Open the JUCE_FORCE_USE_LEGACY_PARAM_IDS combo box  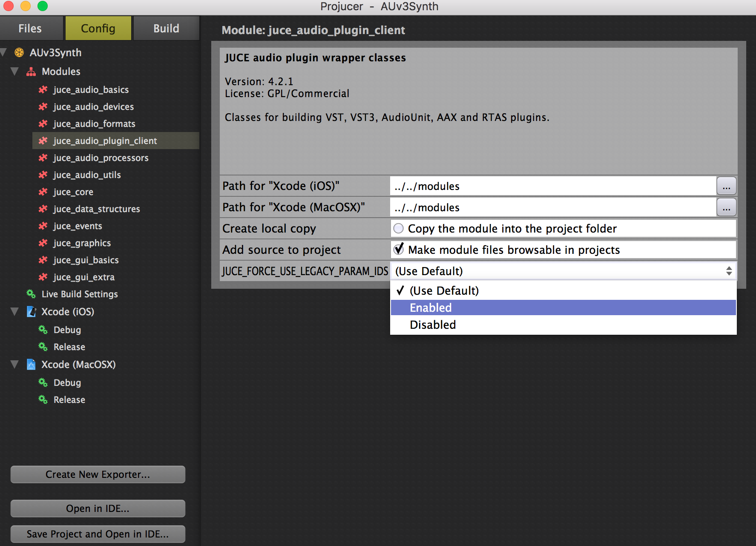pyautogui.click(x=563, y=271)
